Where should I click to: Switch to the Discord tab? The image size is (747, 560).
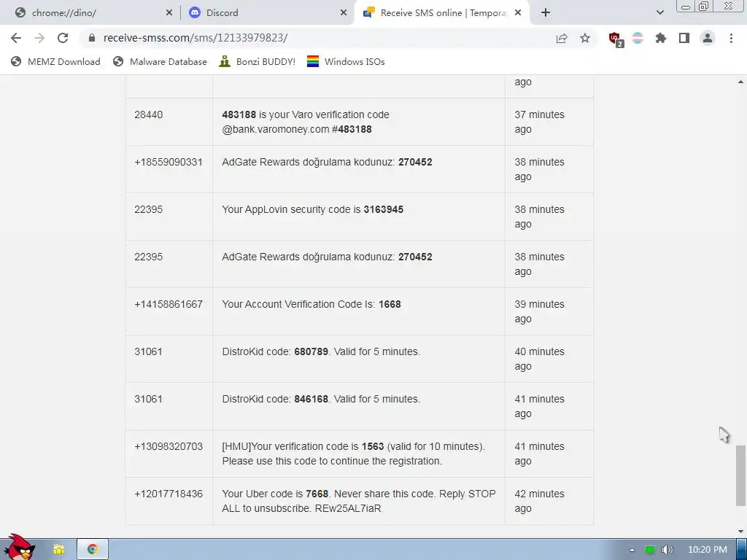click(267, 13)
